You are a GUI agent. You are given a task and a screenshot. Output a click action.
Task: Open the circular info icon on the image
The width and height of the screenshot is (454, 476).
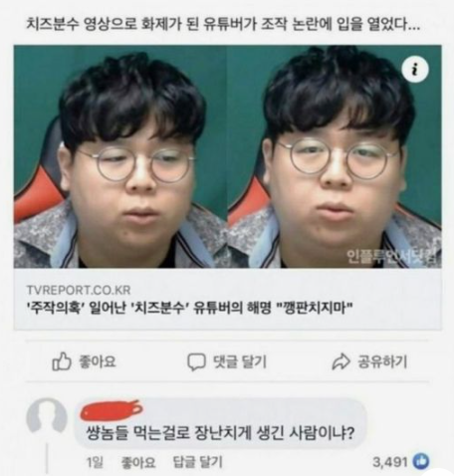click(415, 69)
